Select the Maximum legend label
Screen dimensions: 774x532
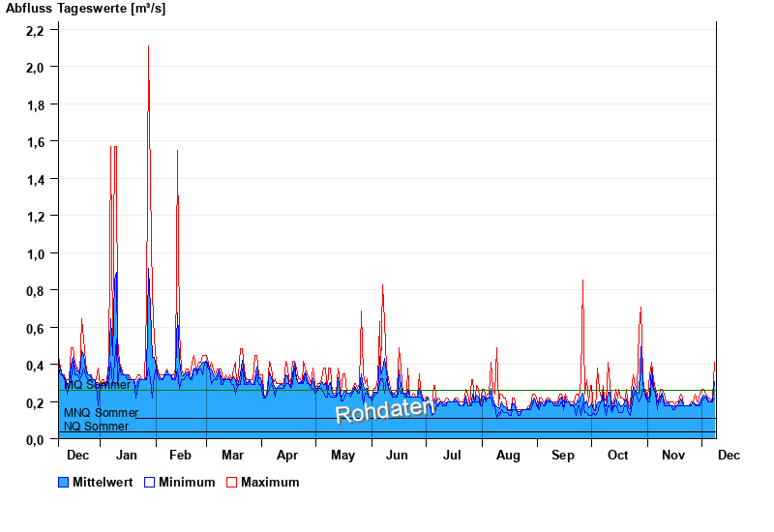tap(270, 482)
